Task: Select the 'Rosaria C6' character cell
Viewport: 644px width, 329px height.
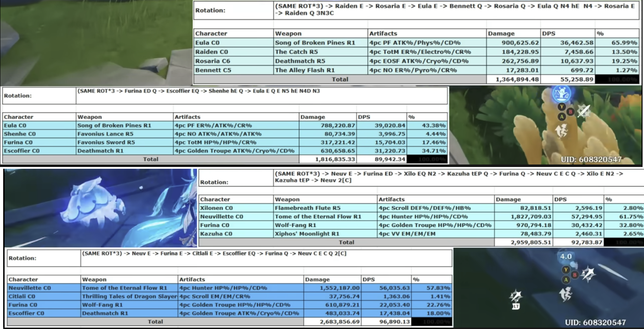Action: click(233, 61)
